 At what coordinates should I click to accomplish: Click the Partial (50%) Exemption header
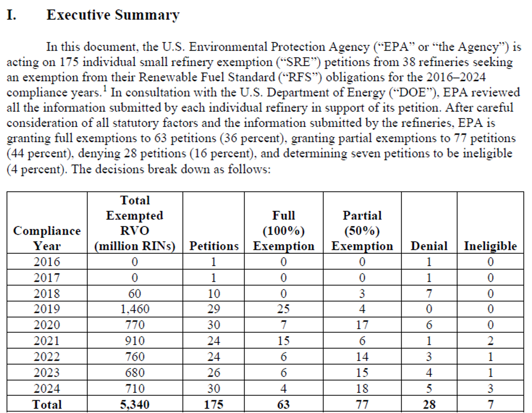pos(362,231)
